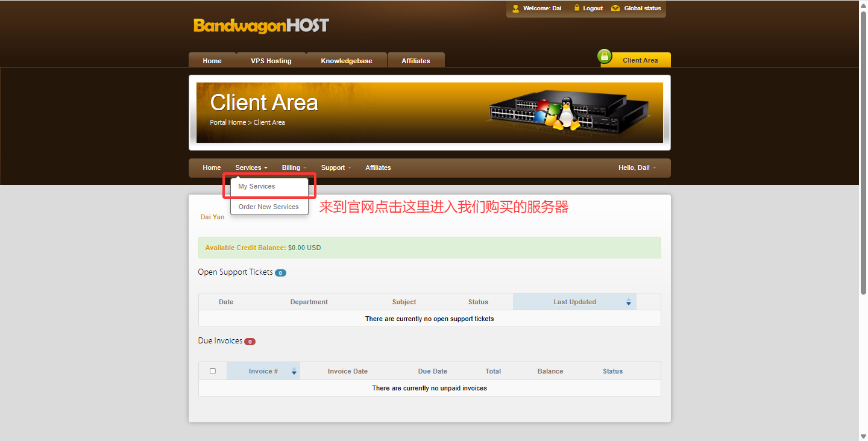Select My Services from the menu
Image resolution: width=868 pixels, height=441 pixels.
pos(257,187)
